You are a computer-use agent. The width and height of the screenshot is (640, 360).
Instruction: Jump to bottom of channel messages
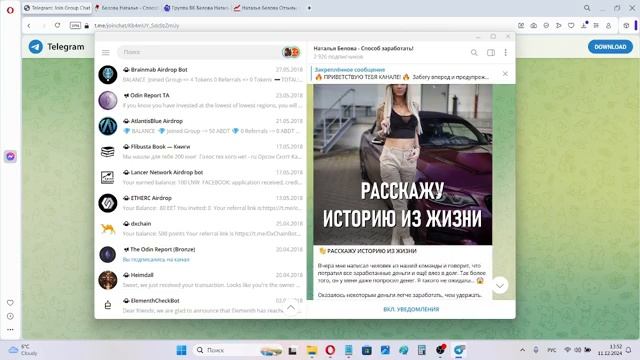coord(500,285)
